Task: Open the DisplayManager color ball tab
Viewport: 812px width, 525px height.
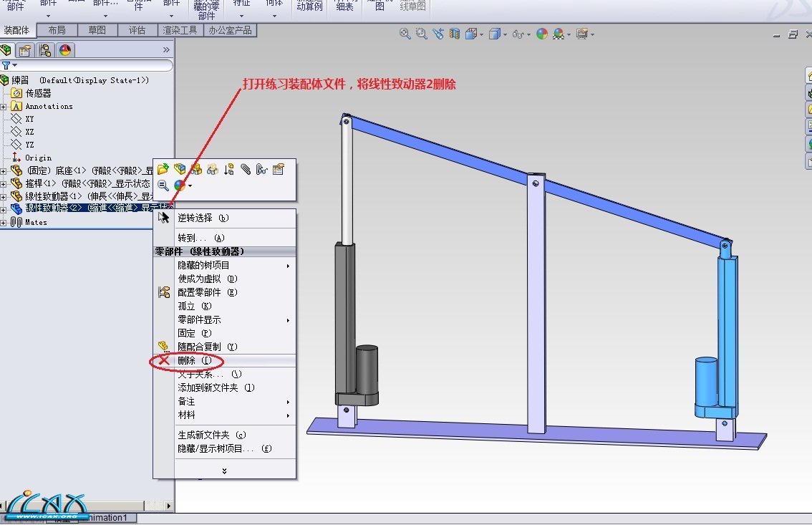Action: pos(65,50)
